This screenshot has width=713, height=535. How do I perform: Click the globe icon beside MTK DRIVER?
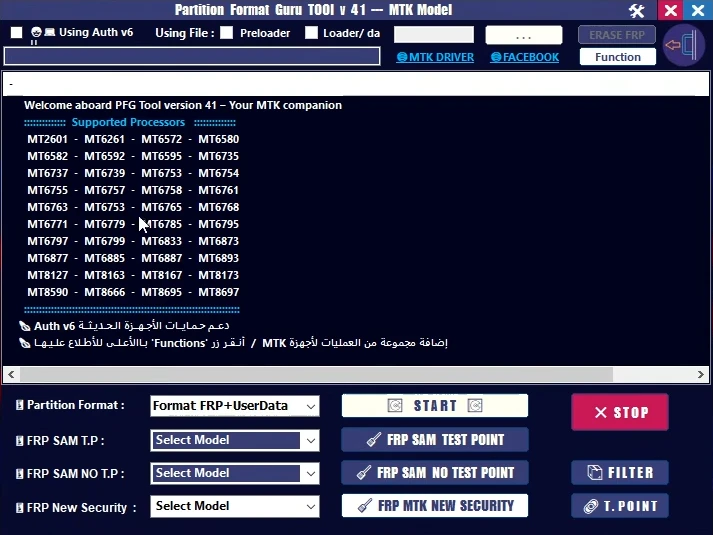(x=402, y=57)
